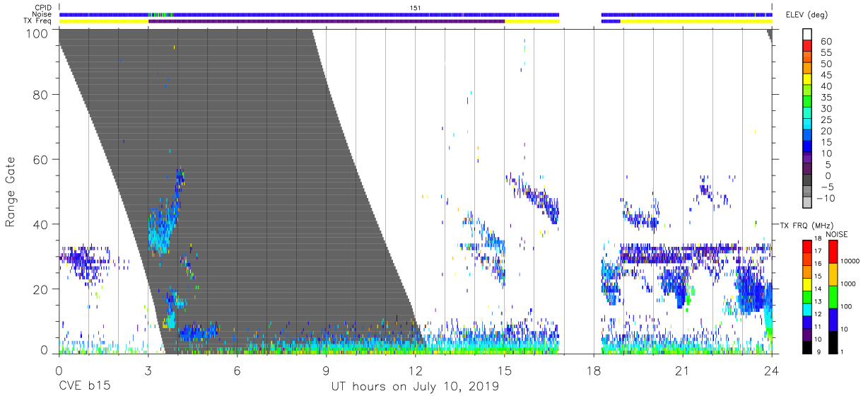This screenshot has width=868, height=401.
Task: Click the 55 label on elevation colorbar
Action: [x=826, y=53]
